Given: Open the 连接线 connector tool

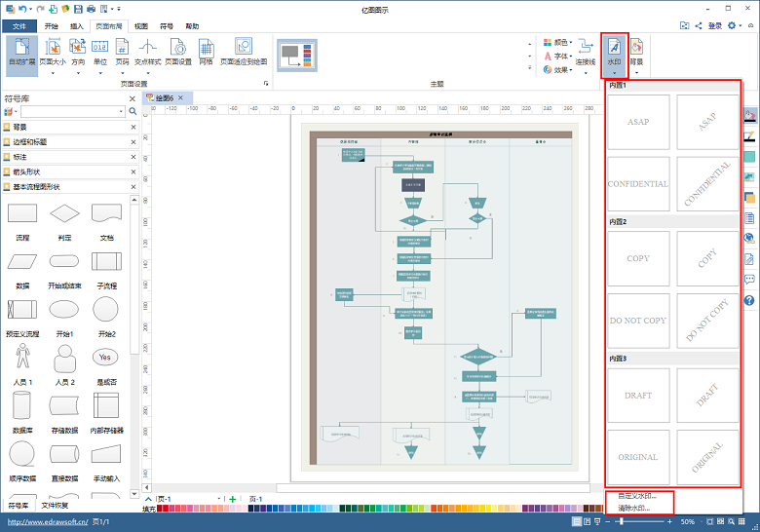Looking at the screenshot, I should [x=585, y=55].
